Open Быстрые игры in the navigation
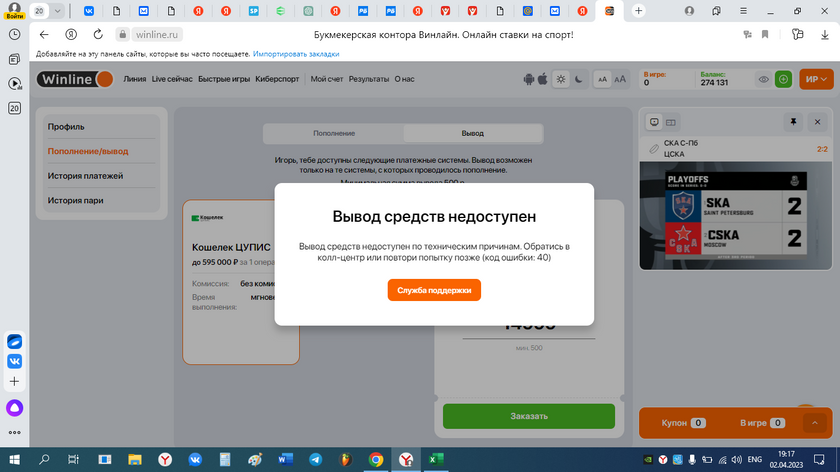Image resolution: width=840 pixels, height=472 pixels. click(224, 79)
